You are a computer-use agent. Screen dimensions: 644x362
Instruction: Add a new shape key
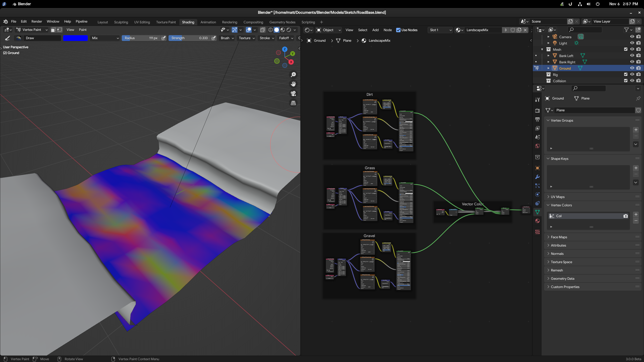[636, 168]
